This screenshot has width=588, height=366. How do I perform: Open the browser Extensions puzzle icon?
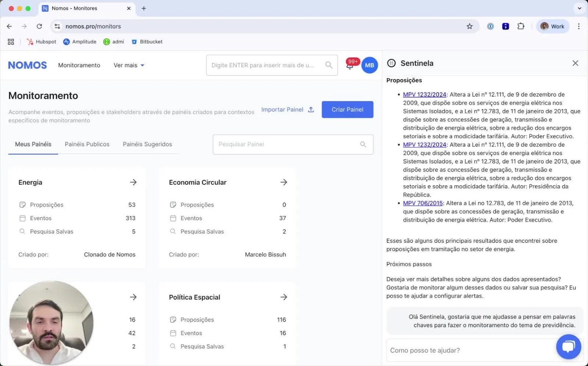[x=521, y=26]
